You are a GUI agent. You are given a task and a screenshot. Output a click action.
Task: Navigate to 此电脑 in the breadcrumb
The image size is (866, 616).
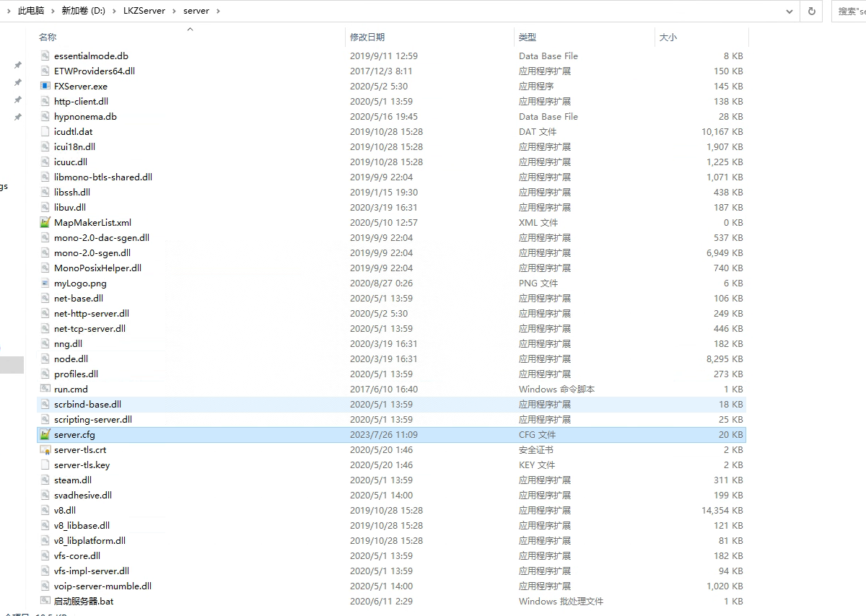click(x=30, y=11)
